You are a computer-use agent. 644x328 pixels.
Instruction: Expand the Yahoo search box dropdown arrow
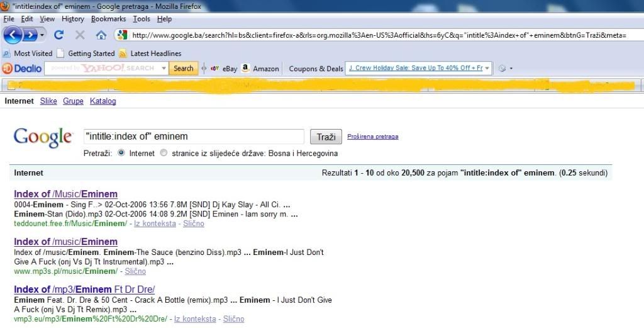(164, 68)
